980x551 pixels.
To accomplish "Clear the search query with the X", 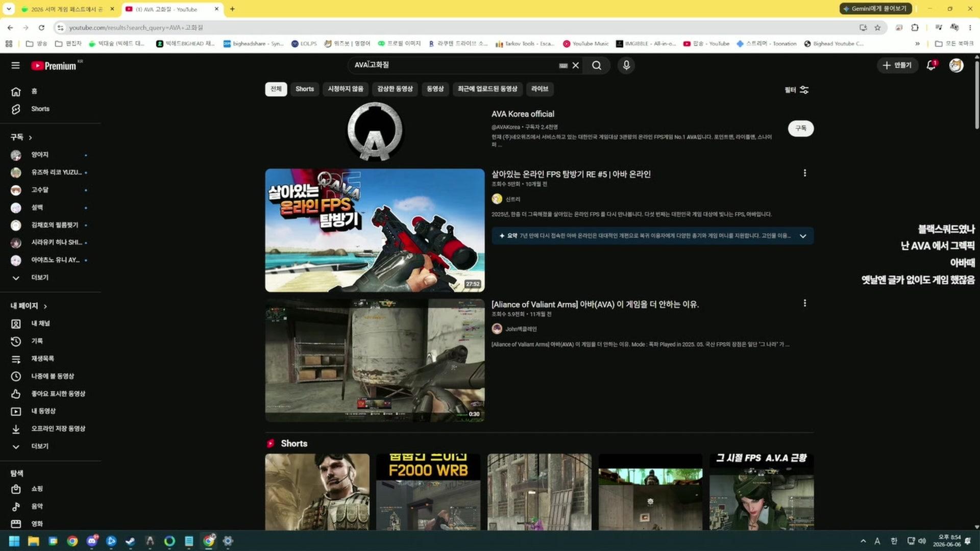I will [x=575, y=65].
